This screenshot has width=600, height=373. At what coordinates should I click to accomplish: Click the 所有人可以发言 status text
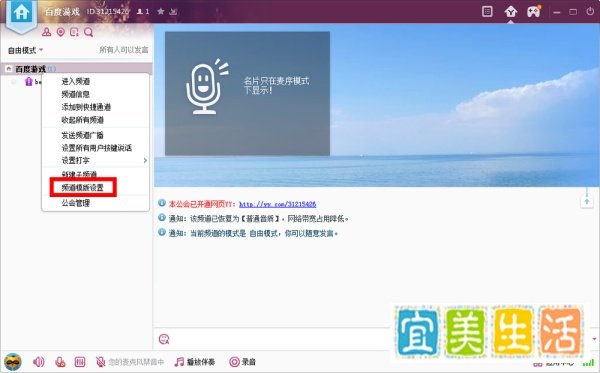click(x=124, y=50)
